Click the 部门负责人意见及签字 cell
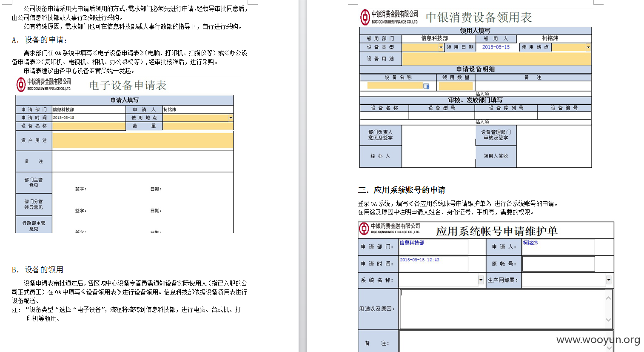The height and width of the screenshot is (352, 644). (x=380, y=135)
